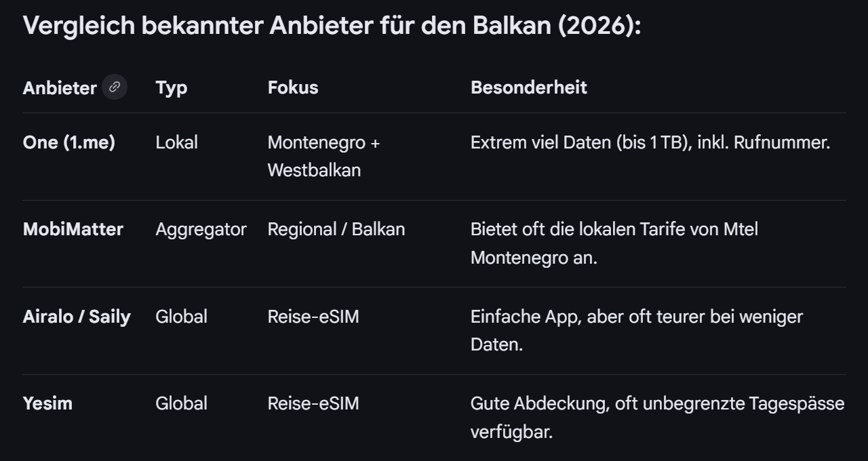
Task: Click the 'Gute Abdeckung' description text
Action: [x=656, y=417]
